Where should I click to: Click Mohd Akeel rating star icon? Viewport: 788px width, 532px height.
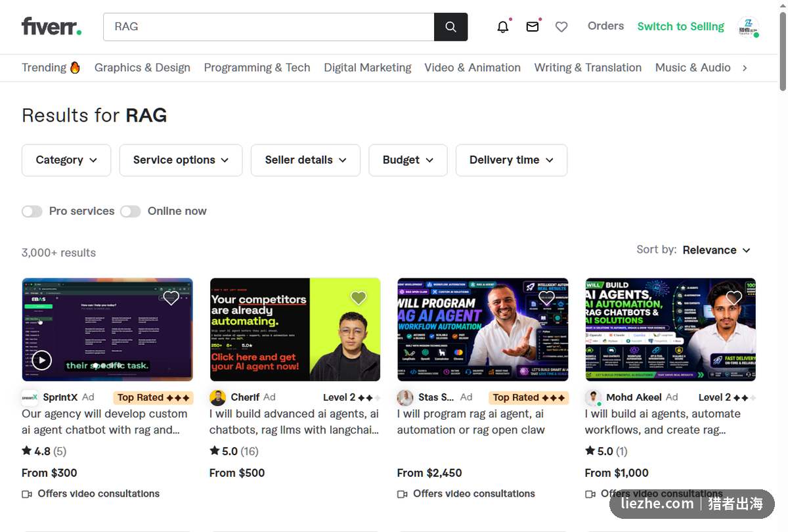coord(590,451)
